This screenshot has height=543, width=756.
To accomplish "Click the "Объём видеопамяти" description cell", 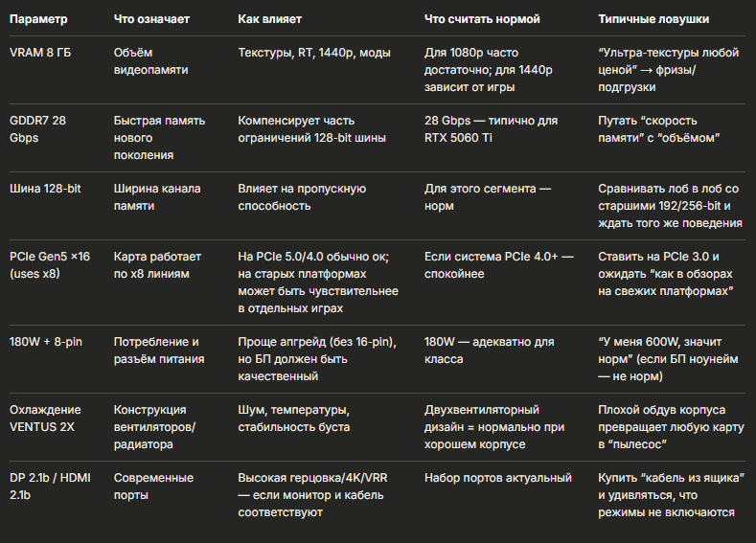I will coord(150,61).
